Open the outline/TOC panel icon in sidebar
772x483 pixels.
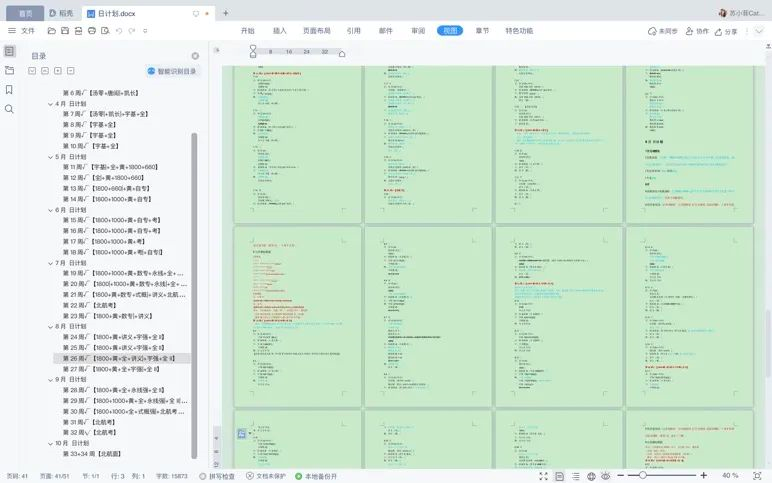tap(9, 51)
